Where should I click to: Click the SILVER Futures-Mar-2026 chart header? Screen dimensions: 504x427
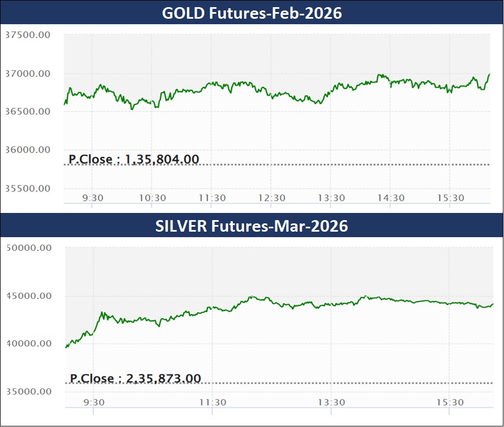pyautogui.click(x=252, y=226)
